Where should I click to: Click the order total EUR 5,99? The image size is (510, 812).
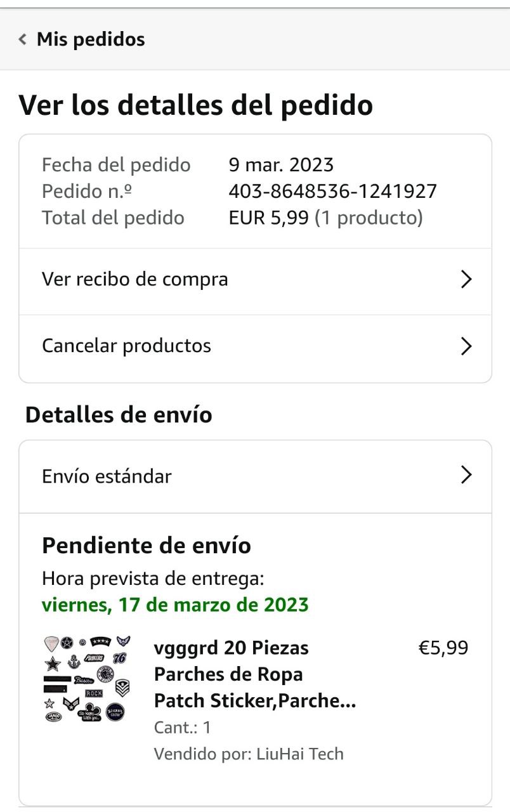click(268, 218)
